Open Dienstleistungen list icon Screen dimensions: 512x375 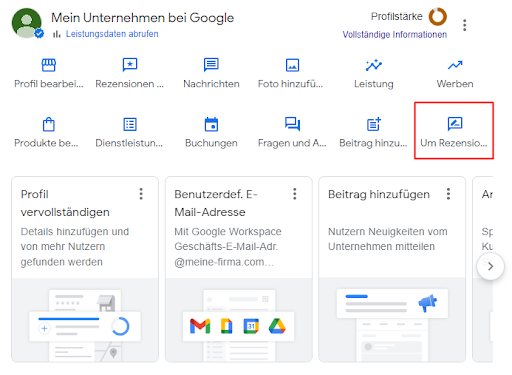pos(130,124)
